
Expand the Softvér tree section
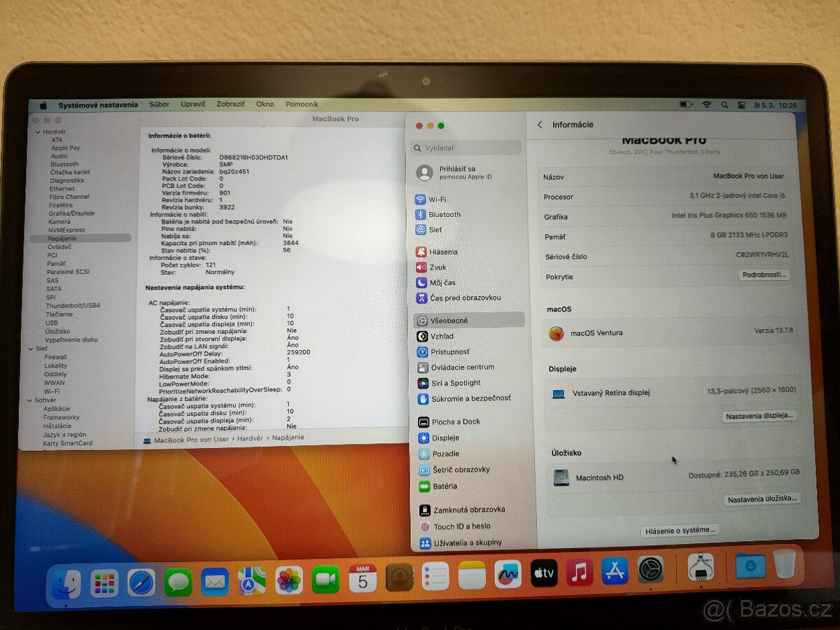pos(29,400)
